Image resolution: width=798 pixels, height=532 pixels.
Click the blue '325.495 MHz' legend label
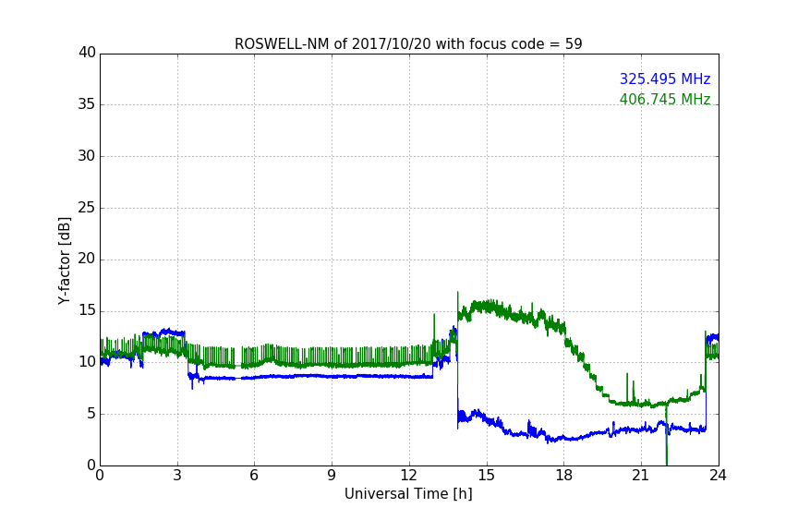(x=665, y=79)
